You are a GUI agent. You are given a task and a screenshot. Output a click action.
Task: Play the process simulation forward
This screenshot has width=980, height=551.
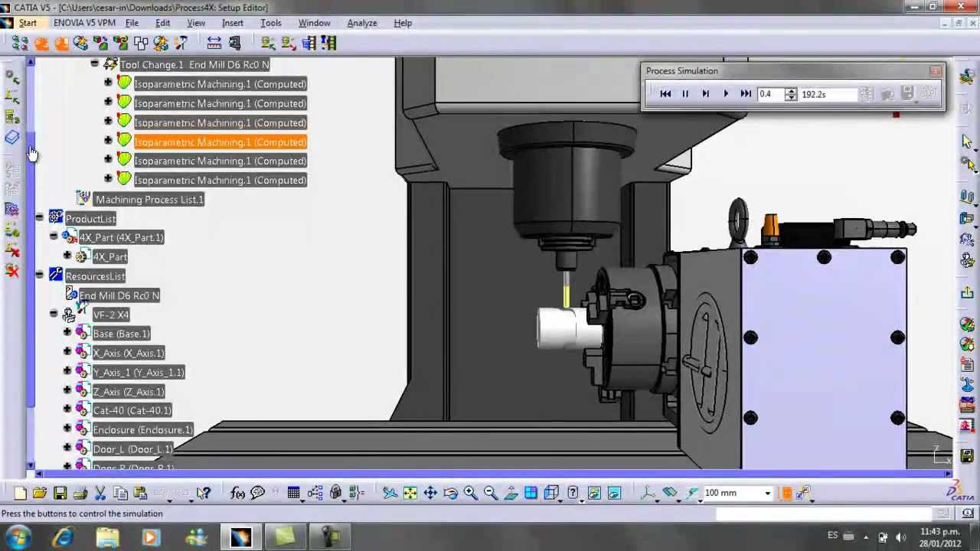(x=726, y=94)
